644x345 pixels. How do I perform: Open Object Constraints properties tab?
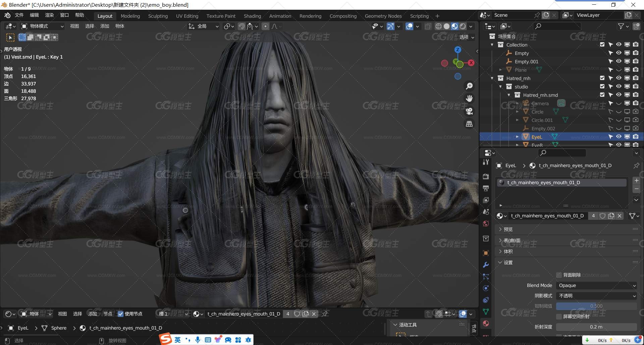(486, 300)
